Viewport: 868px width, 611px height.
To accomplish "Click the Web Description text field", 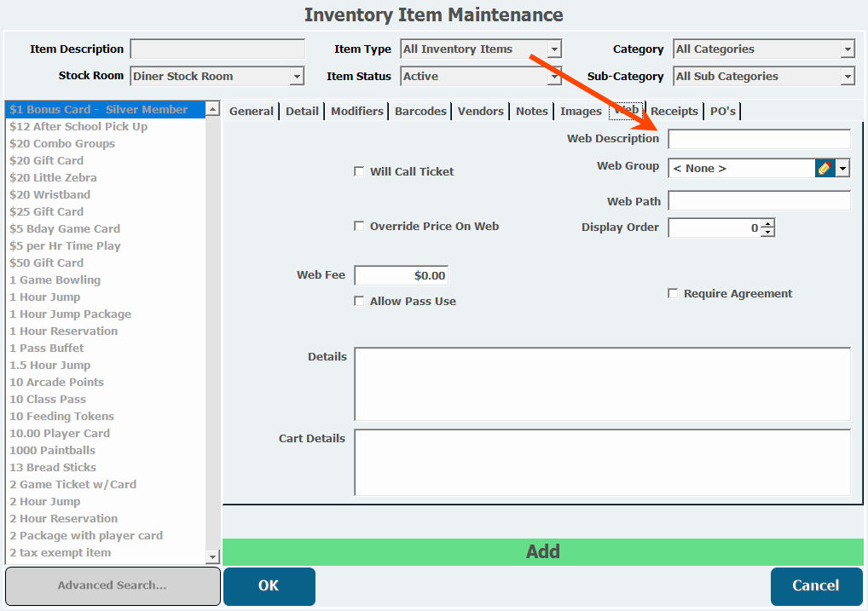I will (759, 139).
